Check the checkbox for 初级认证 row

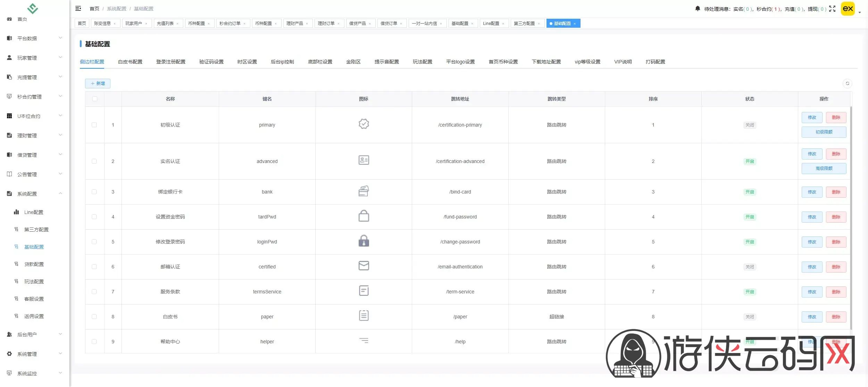pos(94,125)
